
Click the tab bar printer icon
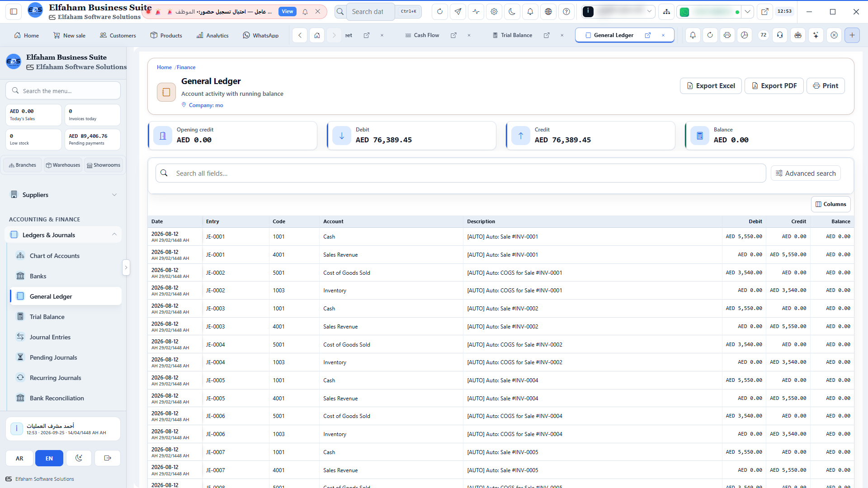tap(727, 35)
